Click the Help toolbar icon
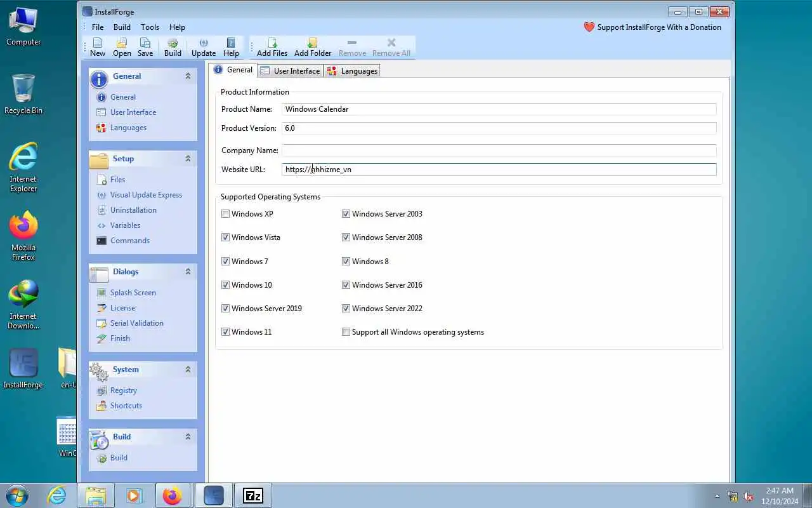Image resolution: width=812 pixels, height=508 pixels. point(231,48)
